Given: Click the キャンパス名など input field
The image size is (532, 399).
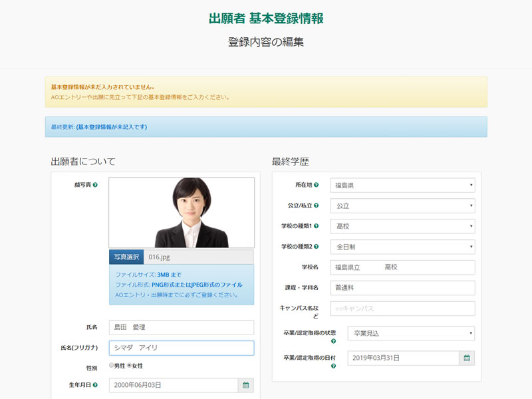Looking at the screenshot, I should [402, 309].
